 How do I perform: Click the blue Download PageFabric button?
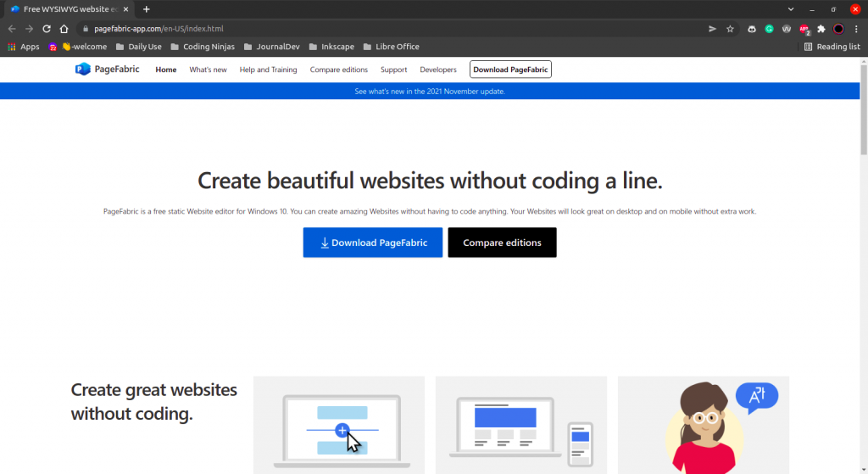[x=372, y=243]
